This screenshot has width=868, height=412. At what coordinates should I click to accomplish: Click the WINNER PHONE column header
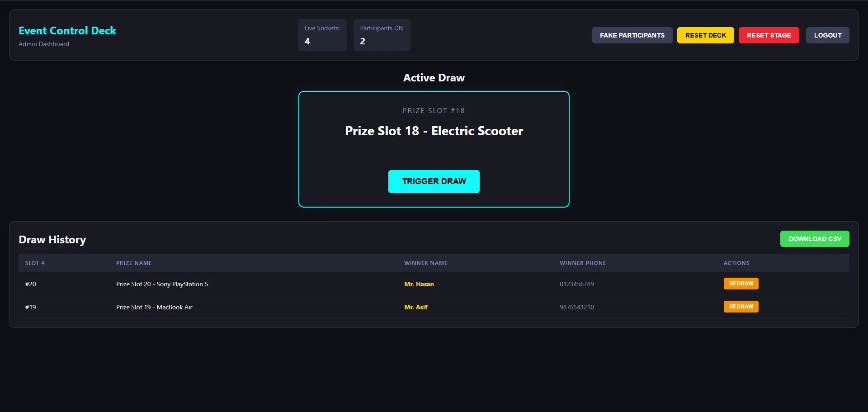582,263
